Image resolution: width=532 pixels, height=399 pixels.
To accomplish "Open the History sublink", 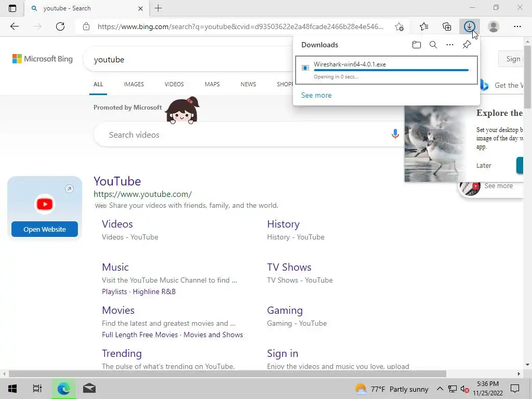I will pyautogui.click(x=283, y=224).
